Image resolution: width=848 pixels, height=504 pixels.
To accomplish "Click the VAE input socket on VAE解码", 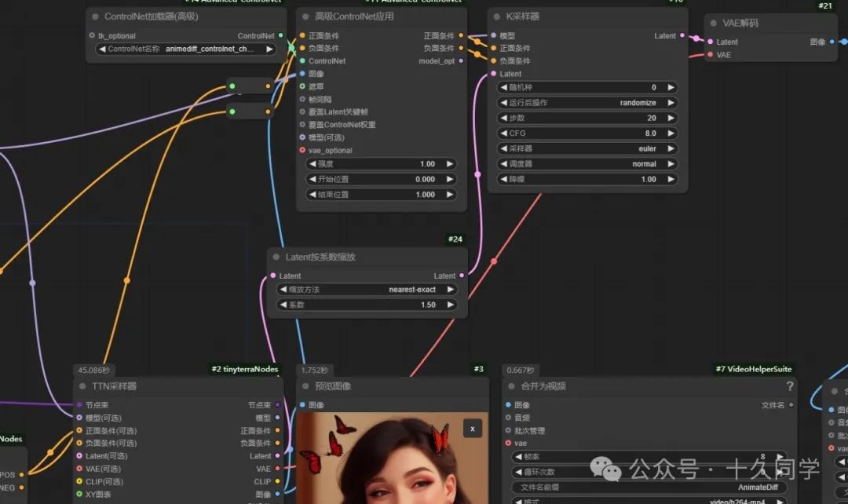I will [x=710, y=55].
